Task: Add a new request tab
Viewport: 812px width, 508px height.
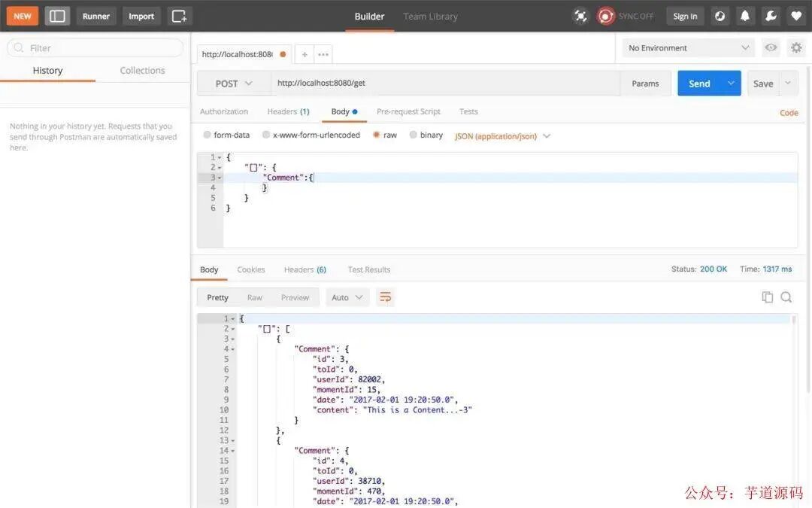Action: tap(304, 54)
